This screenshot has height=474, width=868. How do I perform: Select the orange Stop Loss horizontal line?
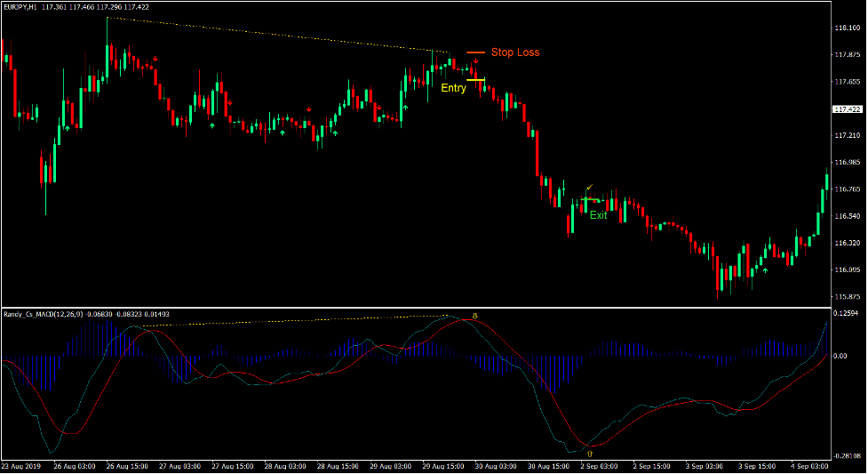click(475, 52)
